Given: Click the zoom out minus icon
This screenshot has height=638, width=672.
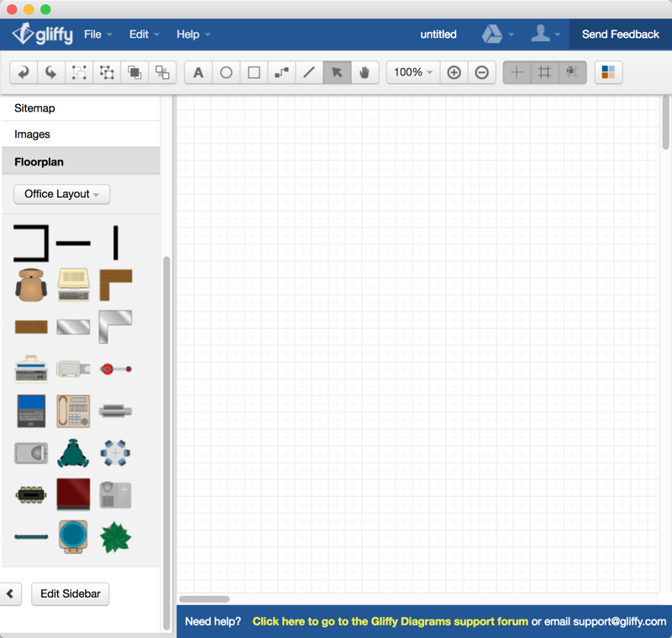Looking at the screenshot, I should 481,72.
